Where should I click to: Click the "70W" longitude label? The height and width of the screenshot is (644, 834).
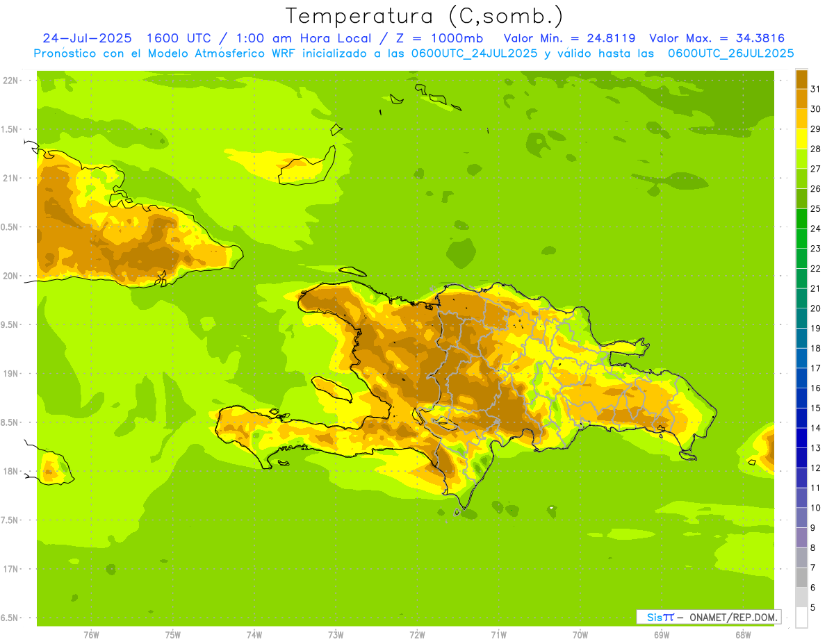click(x=580, y=636)
